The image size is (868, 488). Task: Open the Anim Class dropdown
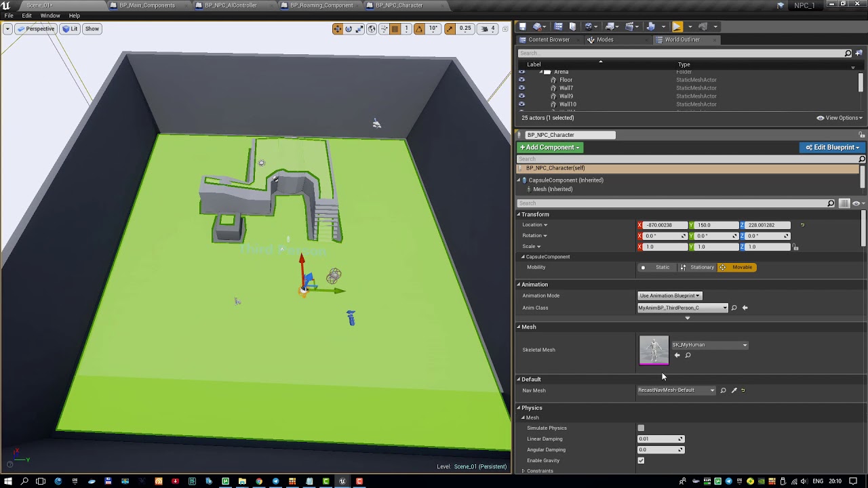[x=682, y=308]
